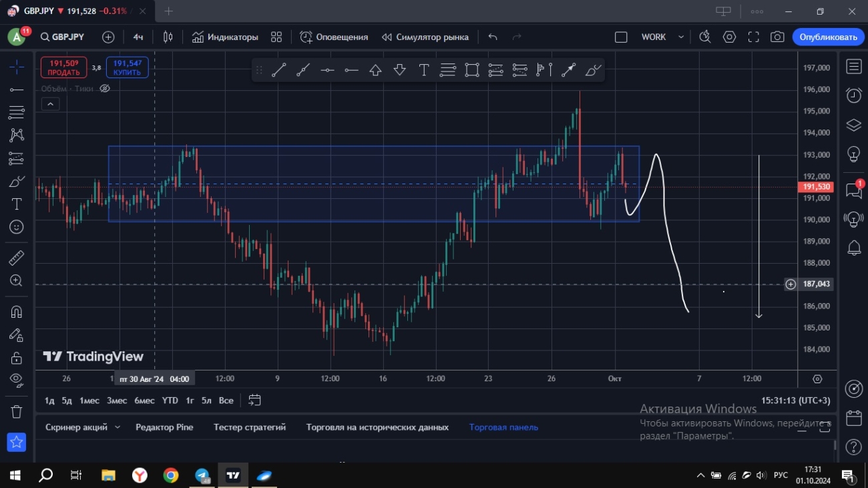Open WORK layout dropdown
The height and width of the screenshot is (488, 868).
(x=662, y=37)
